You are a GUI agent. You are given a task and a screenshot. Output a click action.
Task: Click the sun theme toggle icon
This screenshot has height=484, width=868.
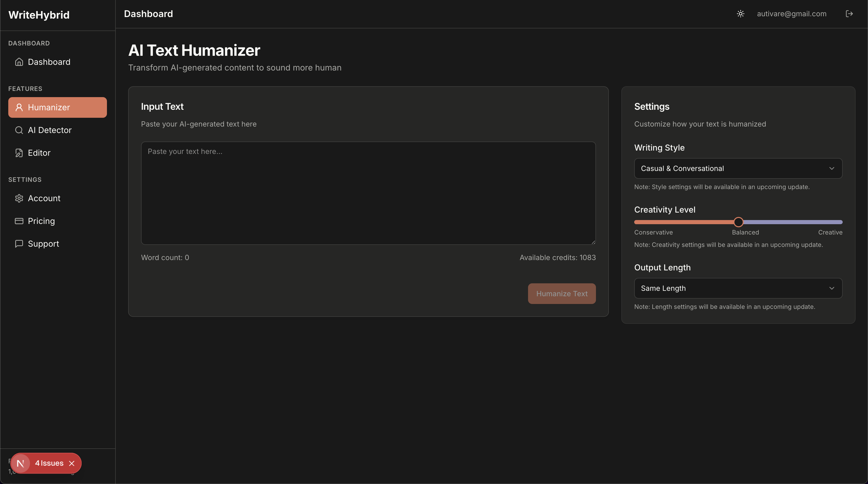pos(740,14)
